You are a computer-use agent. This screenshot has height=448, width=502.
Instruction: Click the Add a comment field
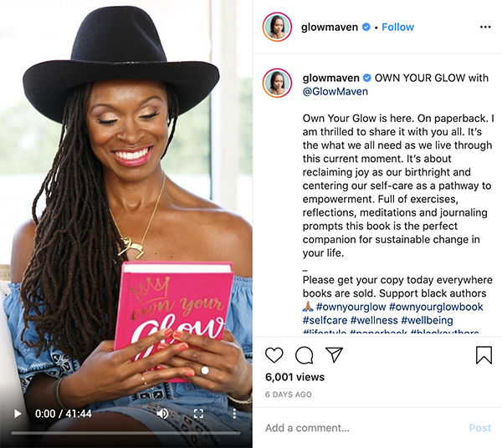[361, 428]
